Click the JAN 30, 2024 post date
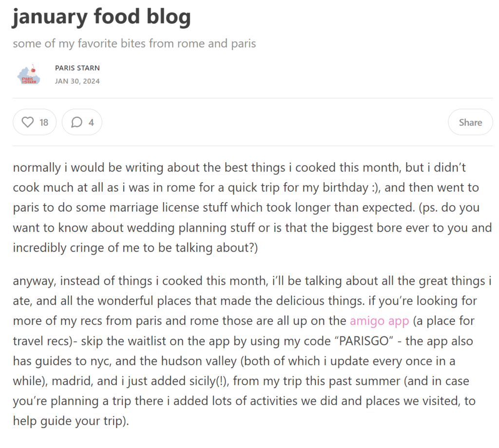The image size is (499, 448). point(77,81)
